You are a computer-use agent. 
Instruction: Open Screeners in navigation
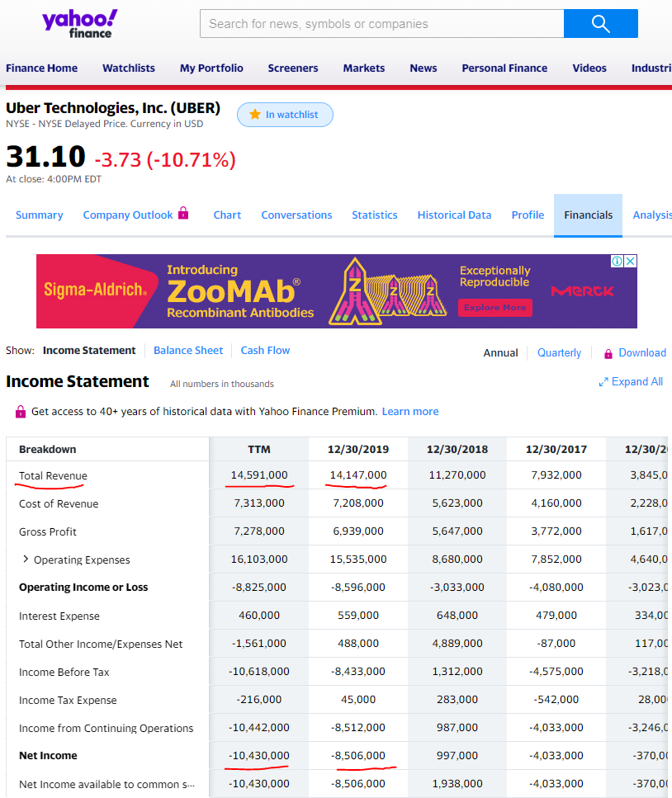(x=293, y=68)
